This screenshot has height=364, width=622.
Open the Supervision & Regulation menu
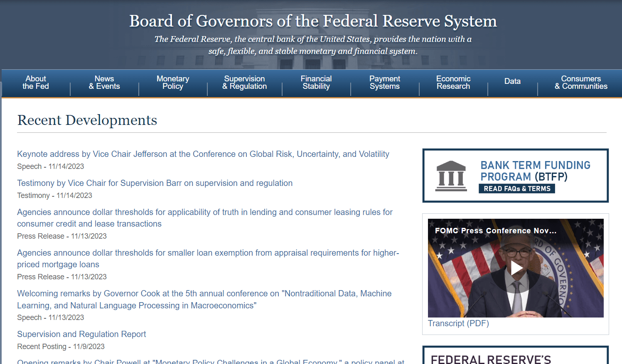pos(244,83)
